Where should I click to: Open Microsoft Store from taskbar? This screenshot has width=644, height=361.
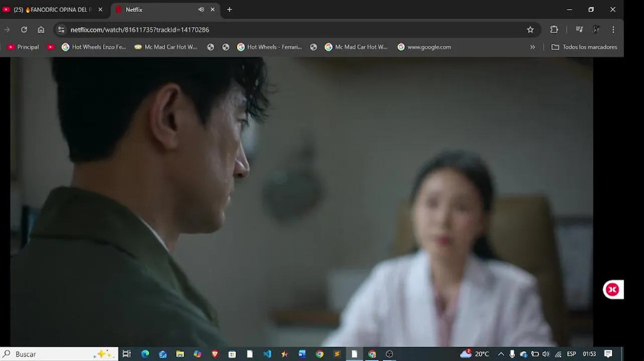click(x=232, y=354)
